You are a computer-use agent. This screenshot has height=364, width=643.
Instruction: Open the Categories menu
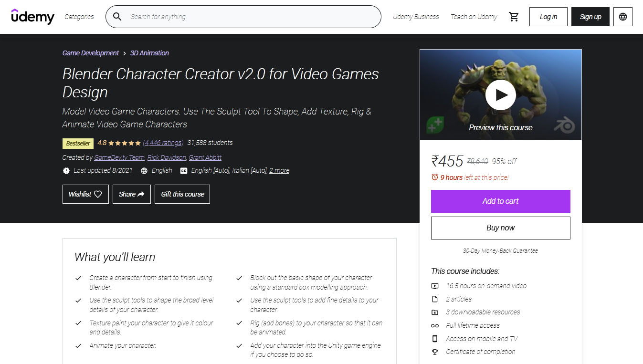[79, 17]
